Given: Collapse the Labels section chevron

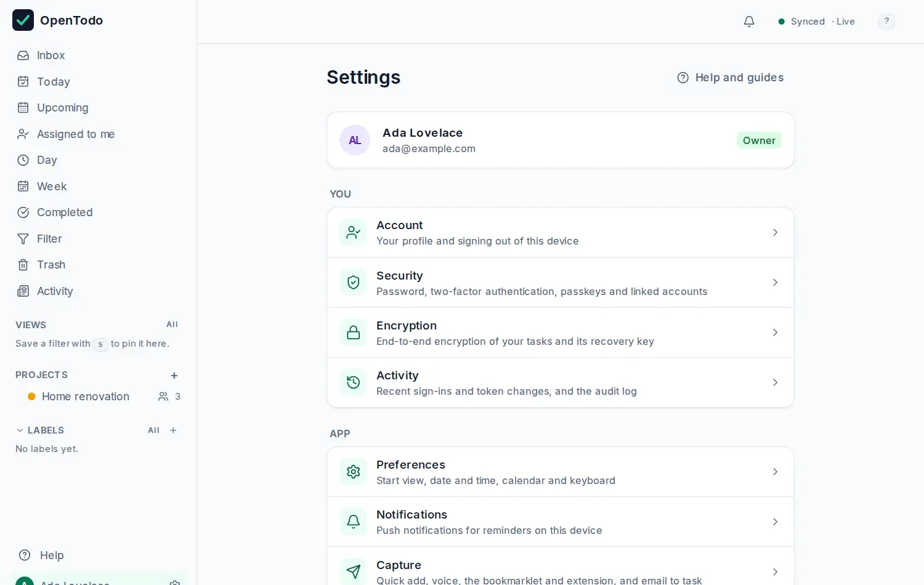Looking at the screenshot, I should click(x=20, y=430).
